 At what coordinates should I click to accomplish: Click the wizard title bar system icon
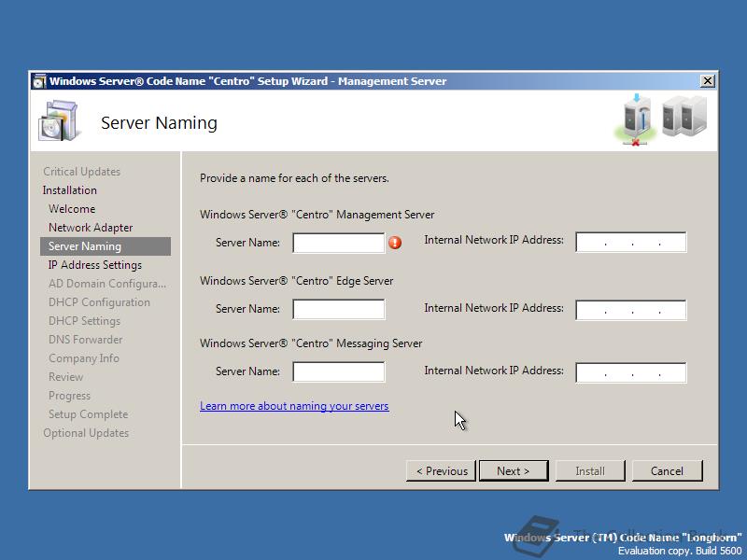39,81
